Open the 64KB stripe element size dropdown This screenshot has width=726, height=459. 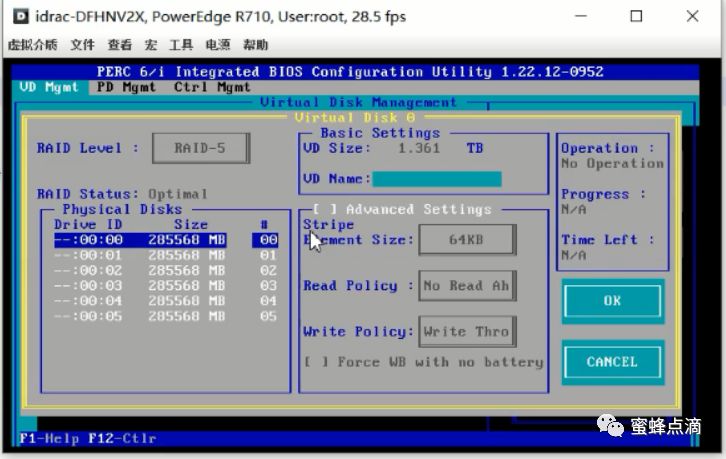pos(467,239)
